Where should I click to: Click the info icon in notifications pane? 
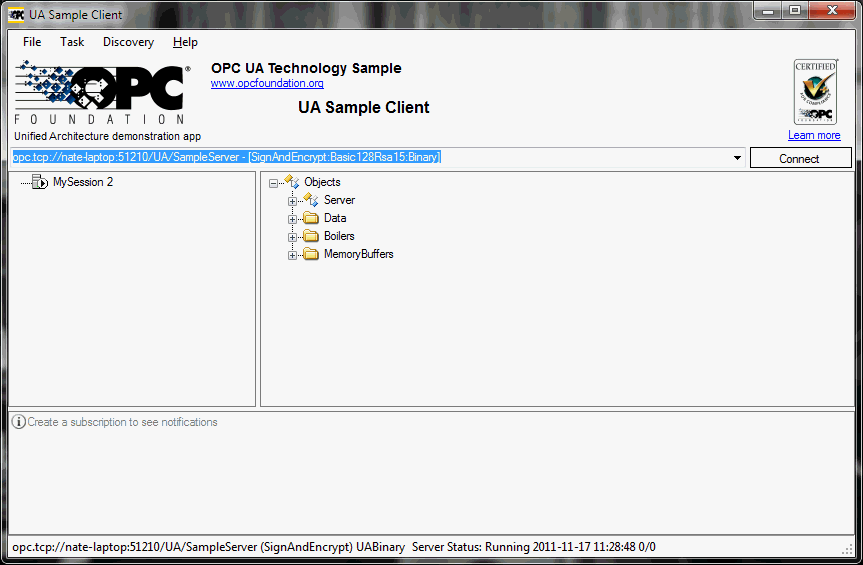point(19,422)
